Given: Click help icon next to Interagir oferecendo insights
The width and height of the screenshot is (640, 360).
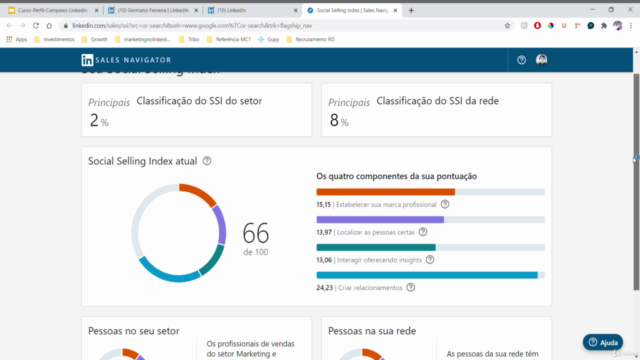Looking at the screenshot, I should pyautogui.click(x=430, y=260).
